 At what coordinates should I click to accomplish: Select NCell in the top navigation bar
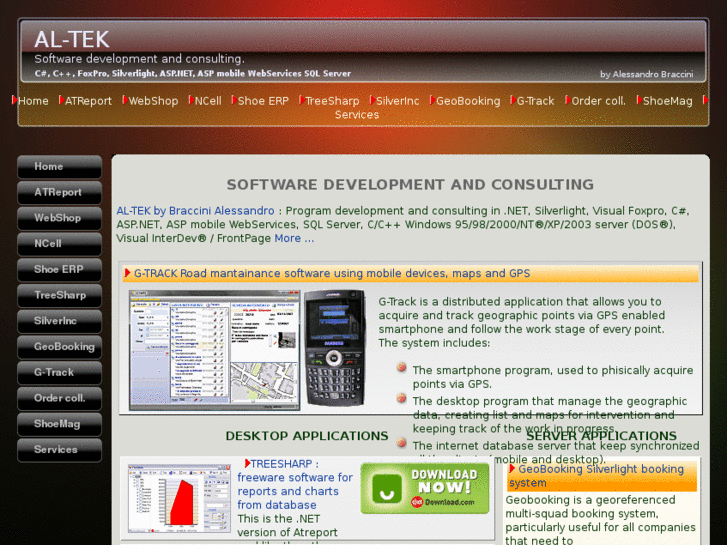click(208, 101)
